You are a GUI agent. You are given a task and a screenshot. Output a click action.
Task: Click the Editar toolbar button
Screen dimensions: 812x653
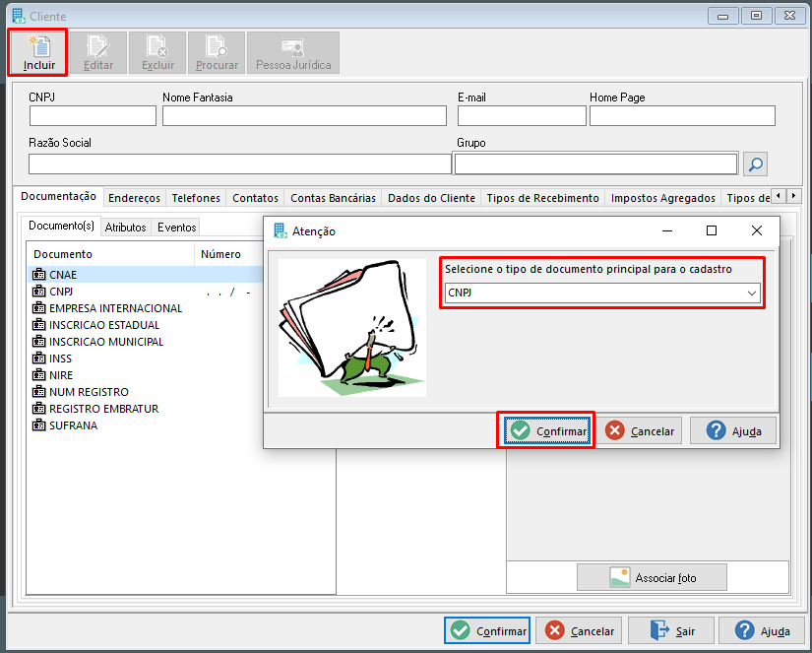coord(98,53)
